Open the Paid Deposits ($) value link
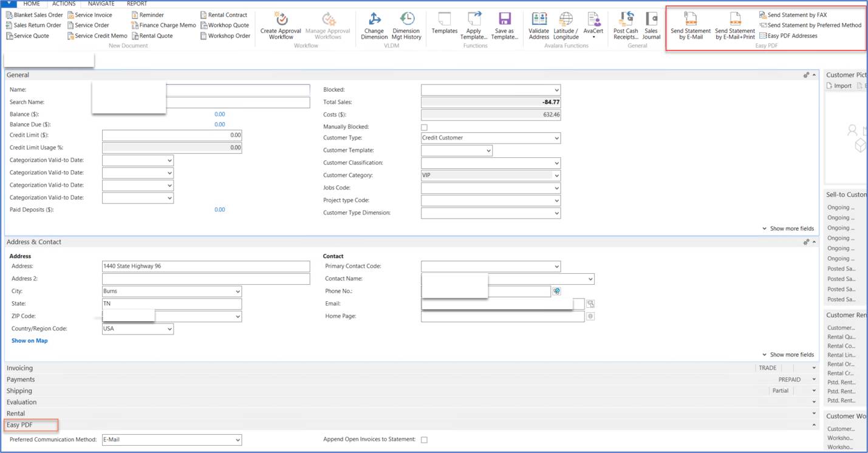The height and width of the screenshot is (453, 868). (219, 209)
